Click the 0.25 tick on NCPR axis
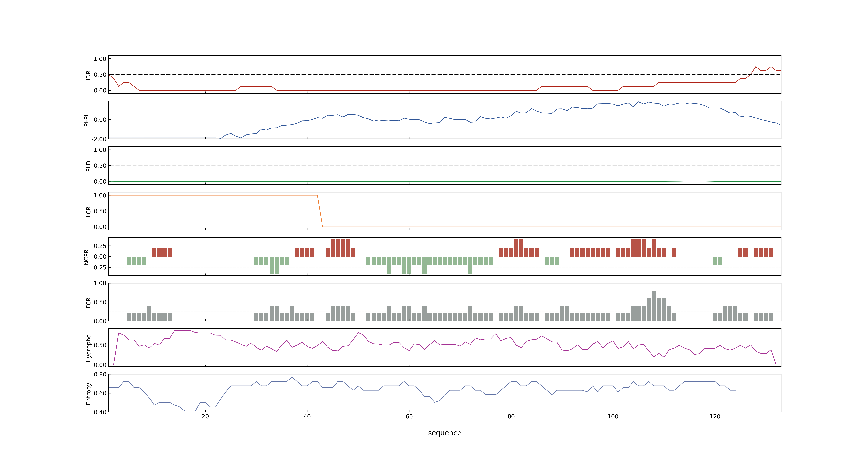Screen dimensions: 868x463 pos(100,246)
